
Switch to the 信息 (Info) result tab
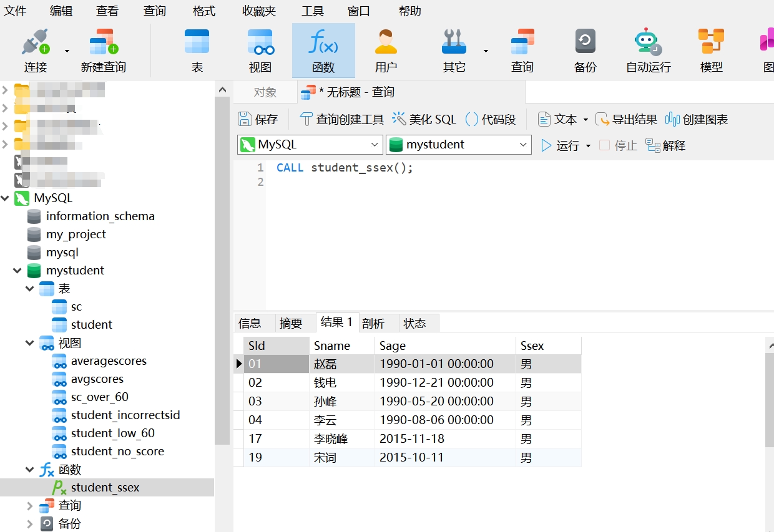tap(250, 323)
